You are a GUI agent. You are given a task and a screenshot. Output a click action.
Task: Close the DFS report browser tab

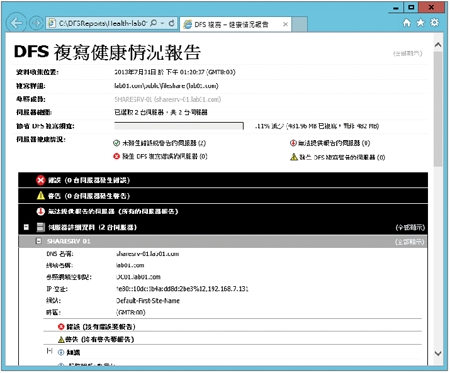pos(285,24)
